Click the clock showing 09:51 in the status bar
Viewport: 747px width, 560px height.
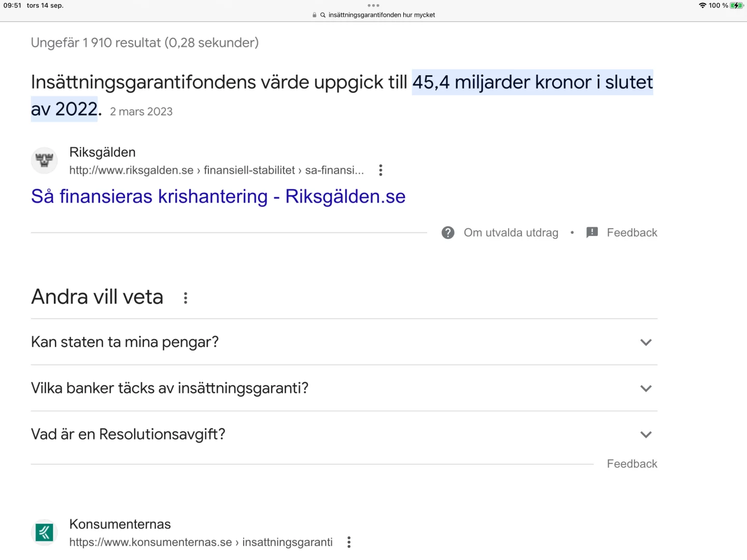point(11,6)
